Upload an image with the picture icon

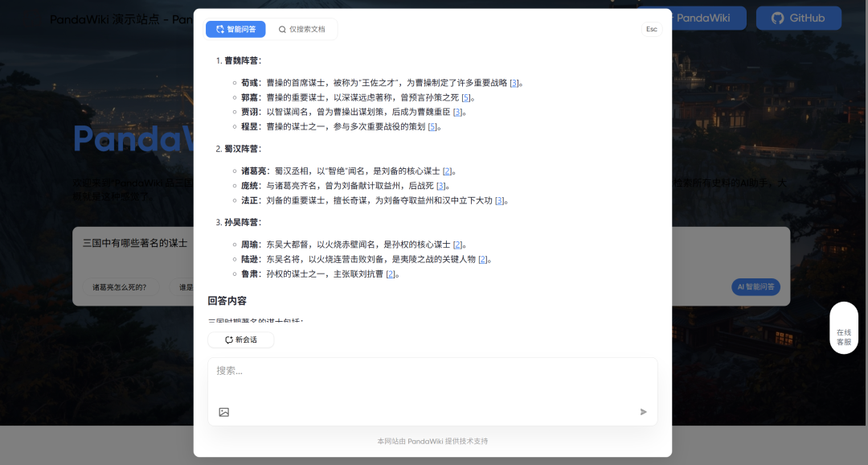coord(223,412)
